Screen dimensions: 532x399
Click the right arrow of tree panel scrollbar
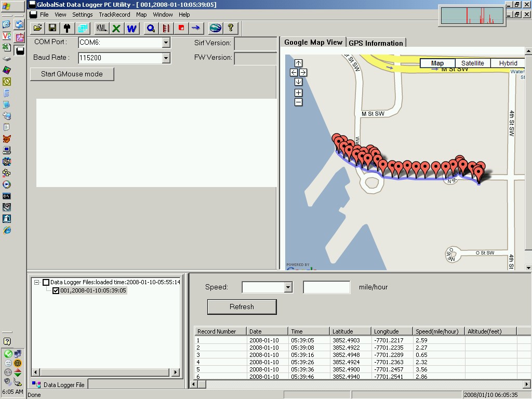176,372
